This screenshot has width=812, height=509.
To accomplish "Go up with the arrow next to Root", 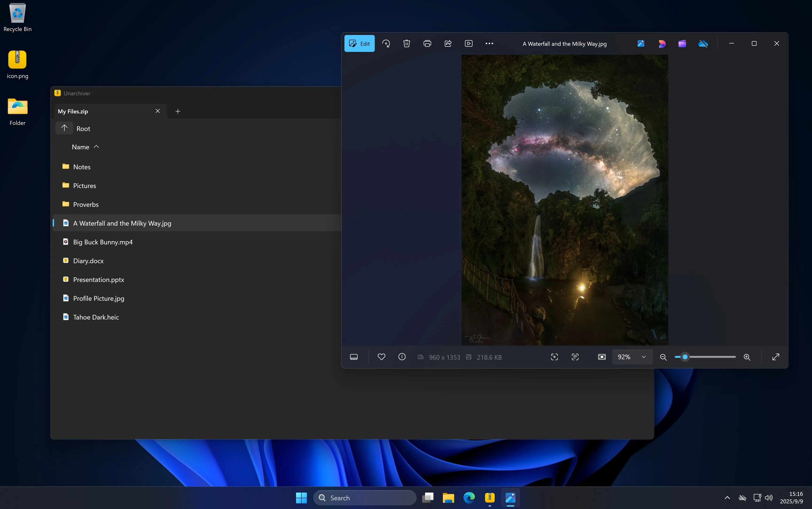I will [x=64, y=128].
